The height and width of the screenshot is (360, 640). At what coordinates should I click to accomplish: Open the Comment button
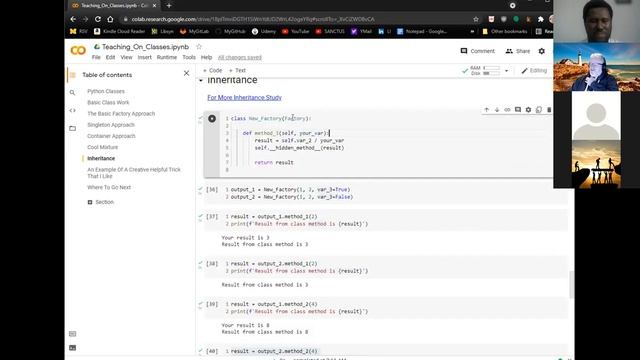point(478,51)
